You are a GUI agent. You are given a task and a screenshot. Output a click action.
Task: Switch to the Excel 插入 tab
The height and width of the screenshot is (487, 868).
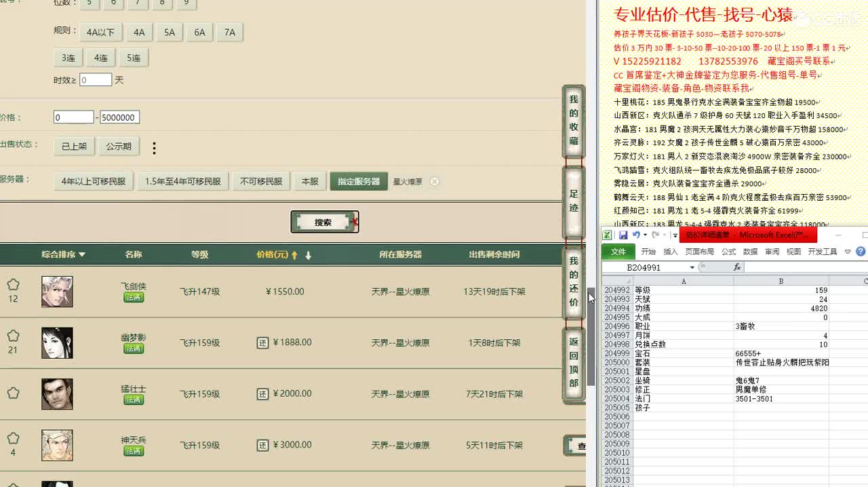coord(671,252)
